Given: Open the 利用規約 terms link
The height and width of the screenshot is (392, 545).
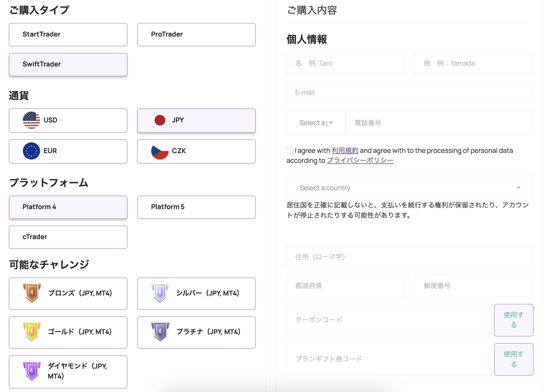Looking at the screenshot, I should tap(345, 151).
